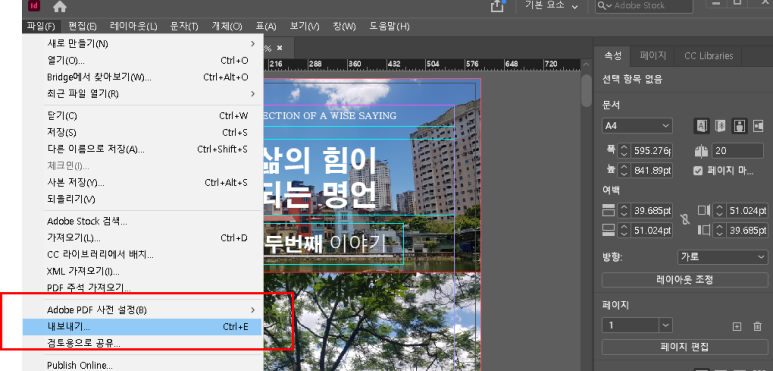
Task: Choose 내보내기... from the File menu
Action: click(x=142, y=327)
